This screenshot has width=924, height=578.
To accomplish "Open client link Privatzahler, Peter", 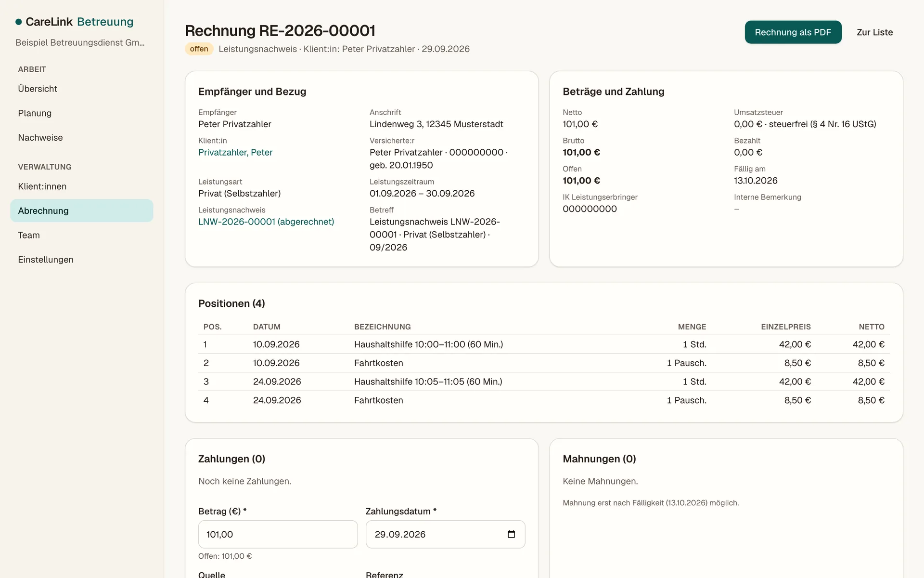I will tap(235, 152).
